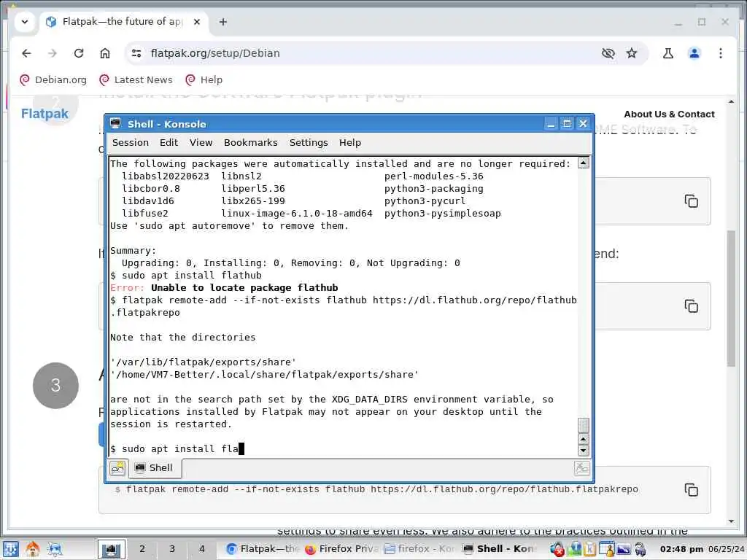This screenshot has height=560, width=747.
Task: Select the Shell tab in Konsole
Action: [155, 468]
